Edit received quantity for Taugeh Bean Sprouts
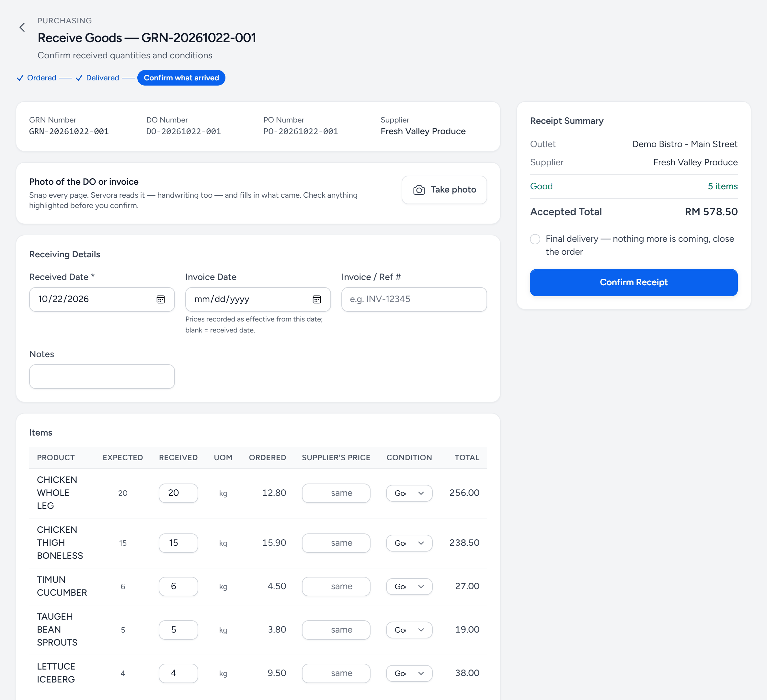The width and height of the screenshot is (767, 700). tap(178, 630)
